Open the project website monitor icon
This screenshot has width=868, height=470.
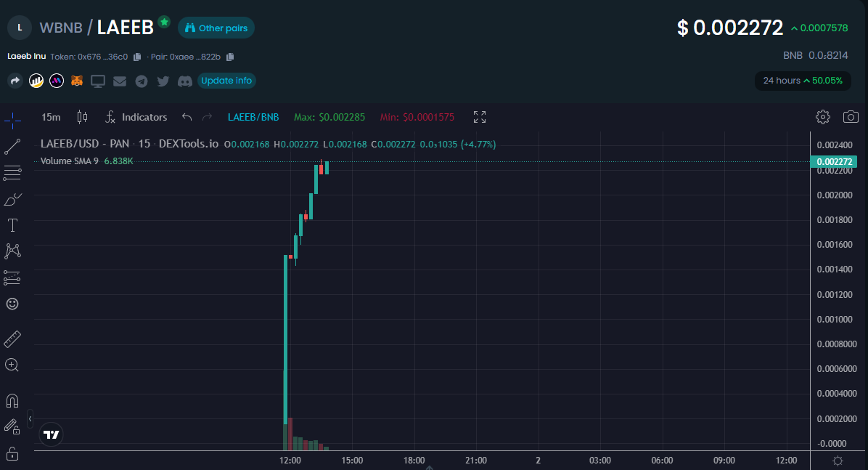tap(98, 81)
